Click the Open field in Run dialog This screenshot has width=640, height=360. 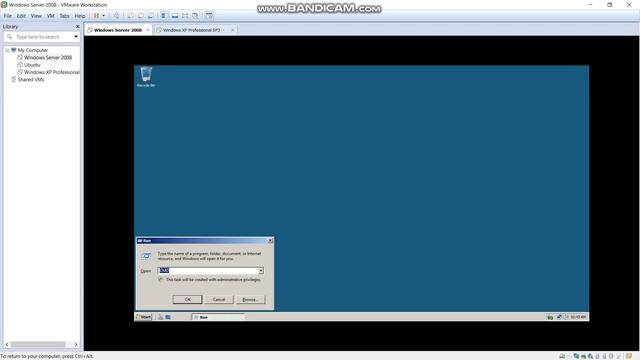208,271
